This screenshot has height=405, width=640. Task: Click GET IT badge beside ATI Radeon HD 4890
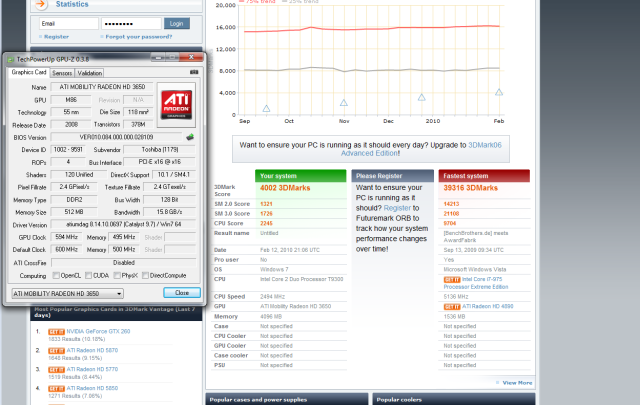tap(452, 307)
